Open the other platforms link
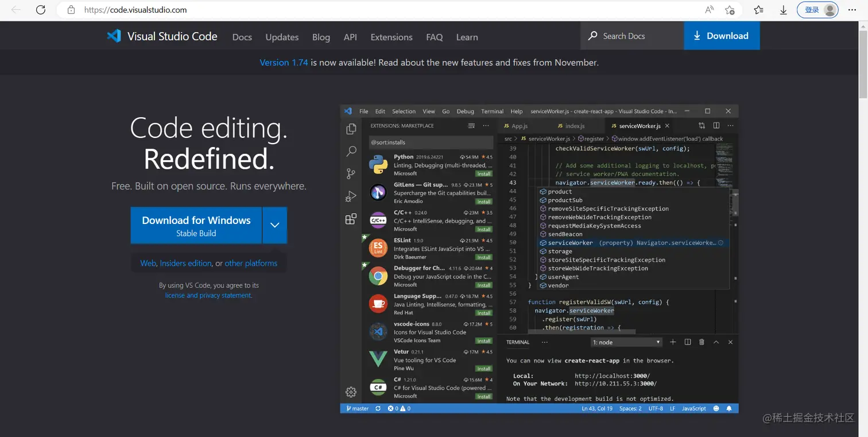Image resolution: width=868 pixels, height=437 pixels. point(251,263)
